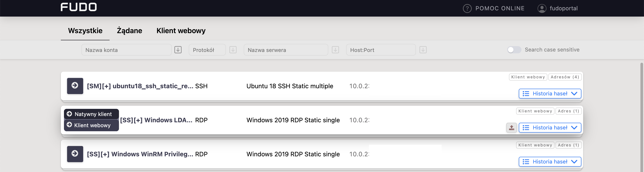This screenshot has width=644, height=172.
Task: Click the Adresów (4) badge on Ubuntu row
Action: (x=564, y=77)
